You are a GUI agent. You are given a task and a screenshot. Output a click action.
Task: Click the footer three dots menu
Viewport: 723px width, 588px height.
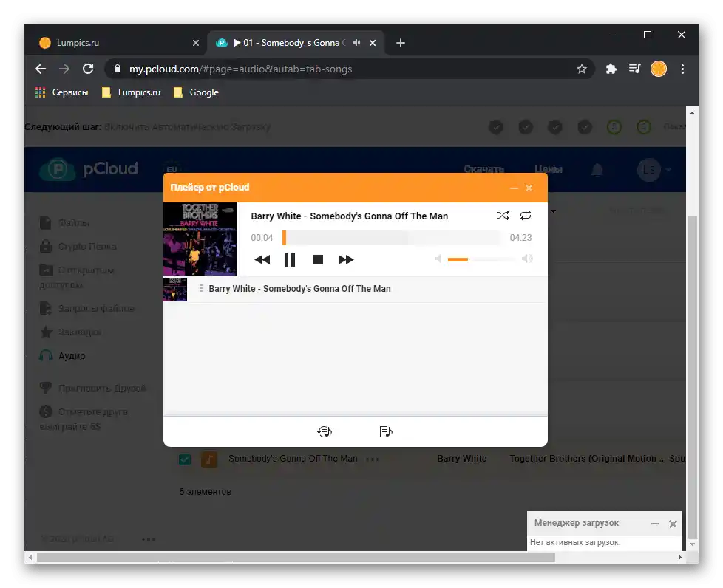coord(149,539)
